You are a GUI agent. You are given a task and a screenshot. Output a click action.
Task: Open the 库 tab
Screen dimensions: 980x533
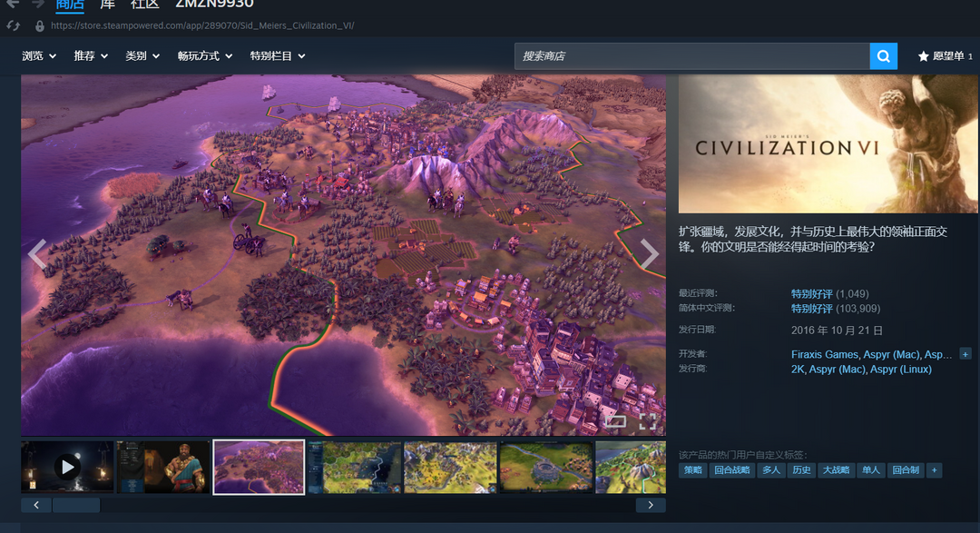[x=107, y=5]
